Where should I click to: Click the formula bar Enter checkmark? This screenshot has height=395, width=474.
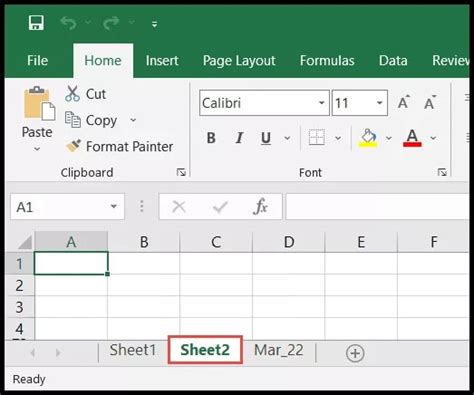click(220, 207)
